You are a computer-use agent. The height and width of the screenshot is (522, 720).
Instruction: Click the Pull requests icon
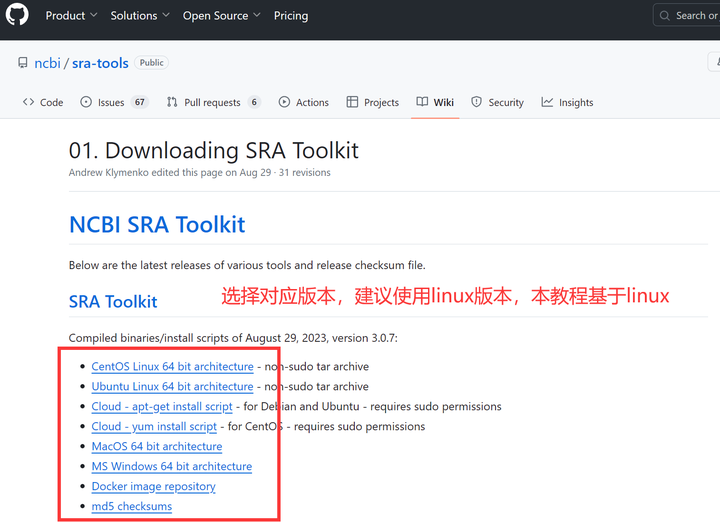tap(172, 102)
